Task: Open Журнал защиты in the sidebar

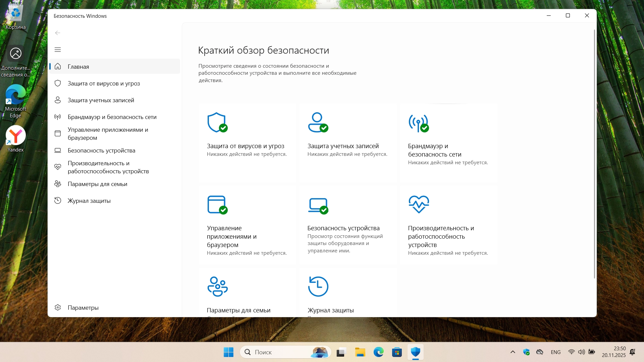Action: point(89,200)
